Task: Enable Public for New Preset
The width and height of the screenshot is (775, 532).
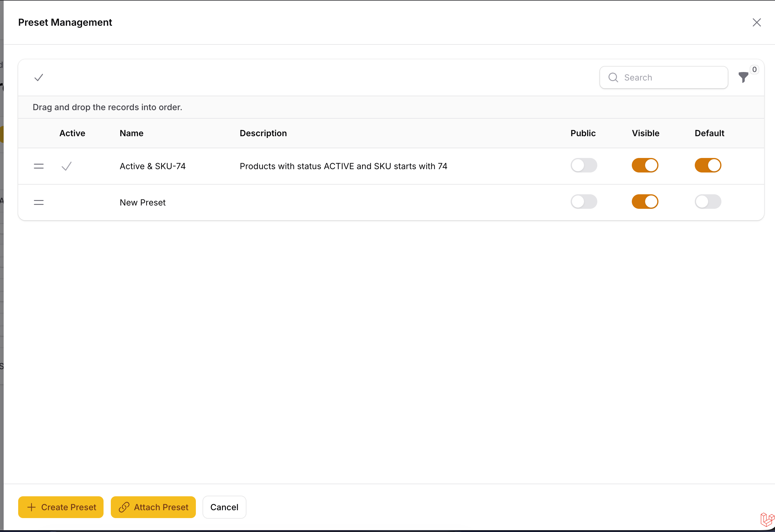Action: click(584, 202)
